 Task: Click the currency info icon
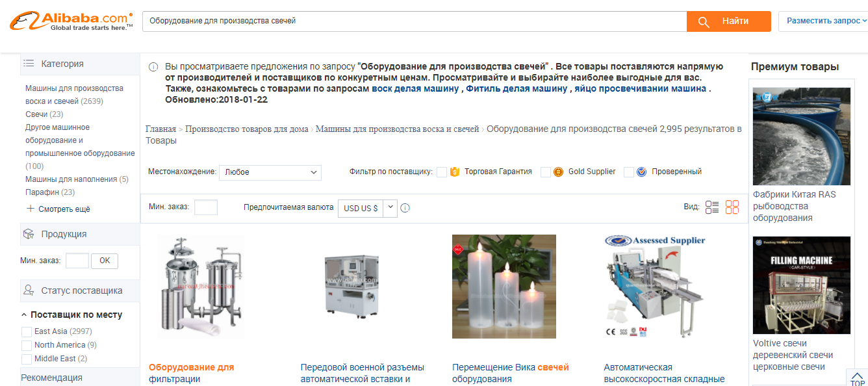coord(405,209)
